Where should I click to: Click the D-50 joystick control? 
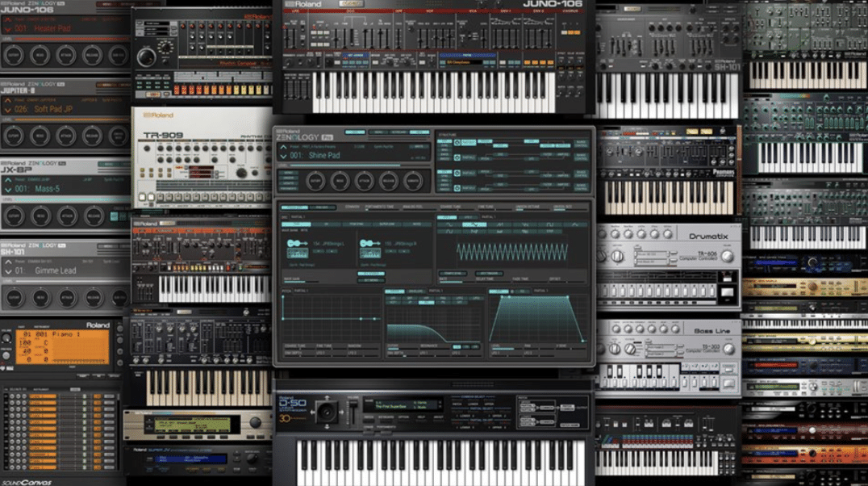327,412
